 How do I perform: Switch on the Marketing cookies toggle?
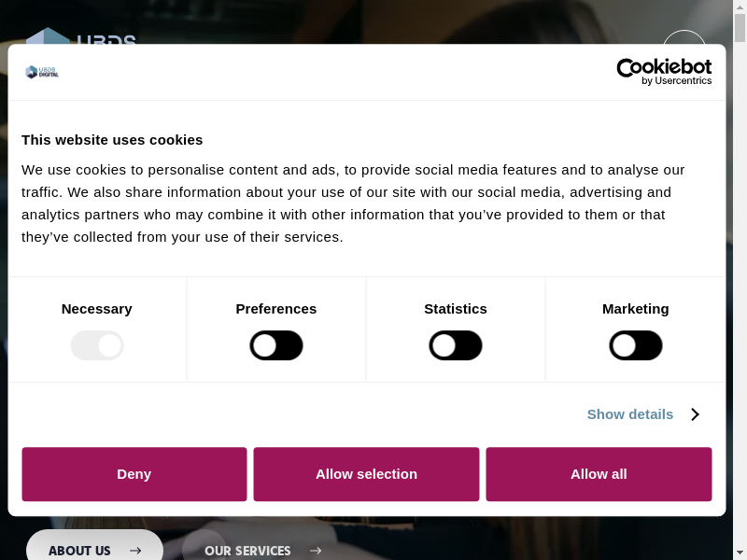pos(636,345)
